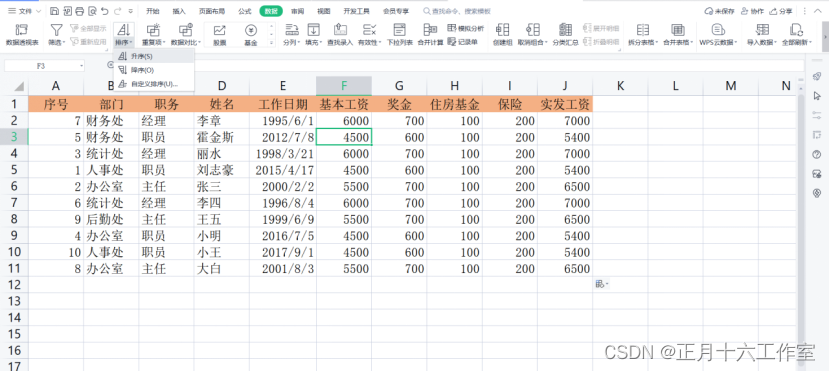Click the cell containing 霍金斯
830x371 pixels.
pos(222,137)
